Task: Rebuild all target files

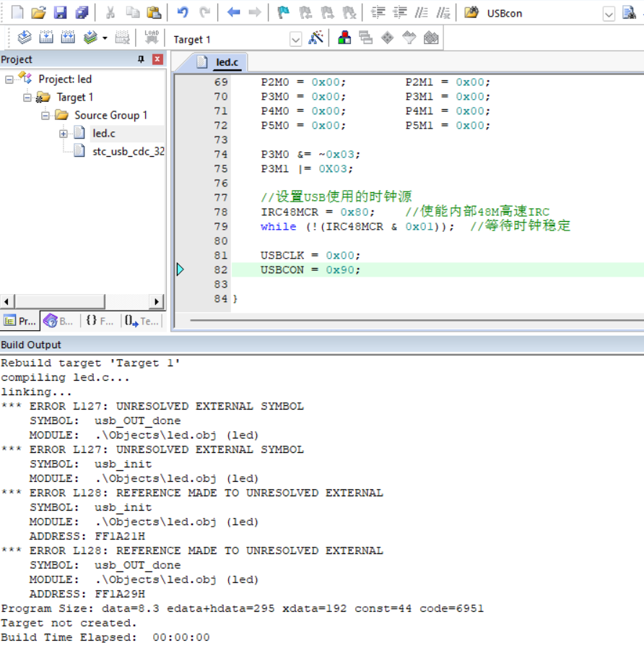Action: click(x=68, y=38)
